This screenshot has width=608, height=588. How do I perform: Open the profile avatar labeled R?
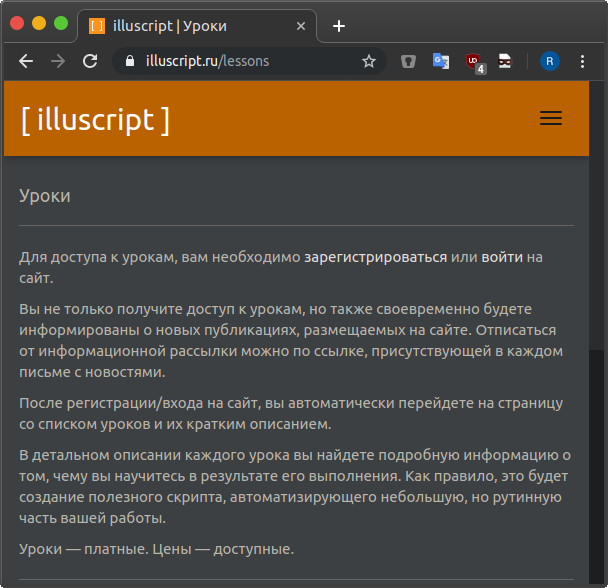point(549,61)
